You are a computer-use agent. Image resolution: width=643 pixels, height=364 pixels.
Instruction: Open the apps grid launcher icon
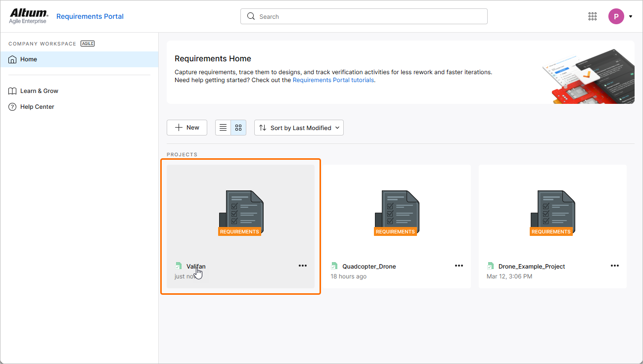[x=593, y=16]
